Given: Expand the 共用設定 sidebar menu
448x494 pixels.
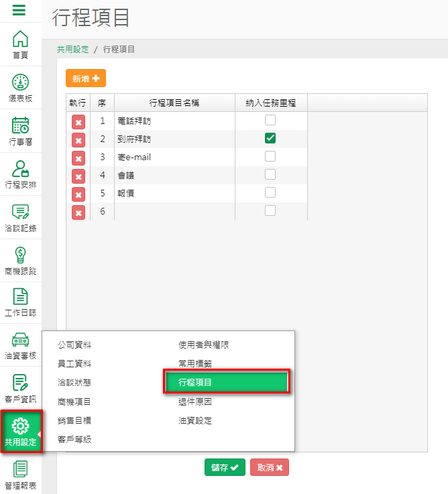Looking at the screenshot, I should tap(20, 432).
